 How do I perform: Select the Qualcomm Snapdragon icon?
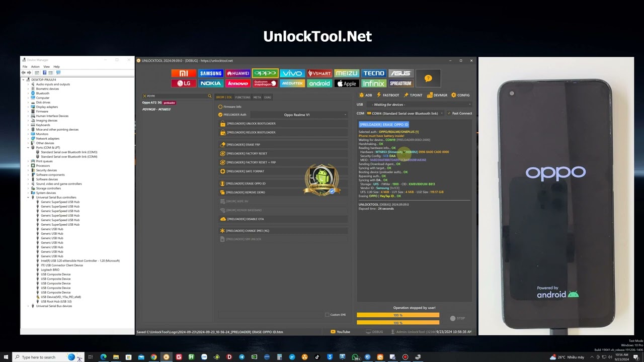coord(265,83)
